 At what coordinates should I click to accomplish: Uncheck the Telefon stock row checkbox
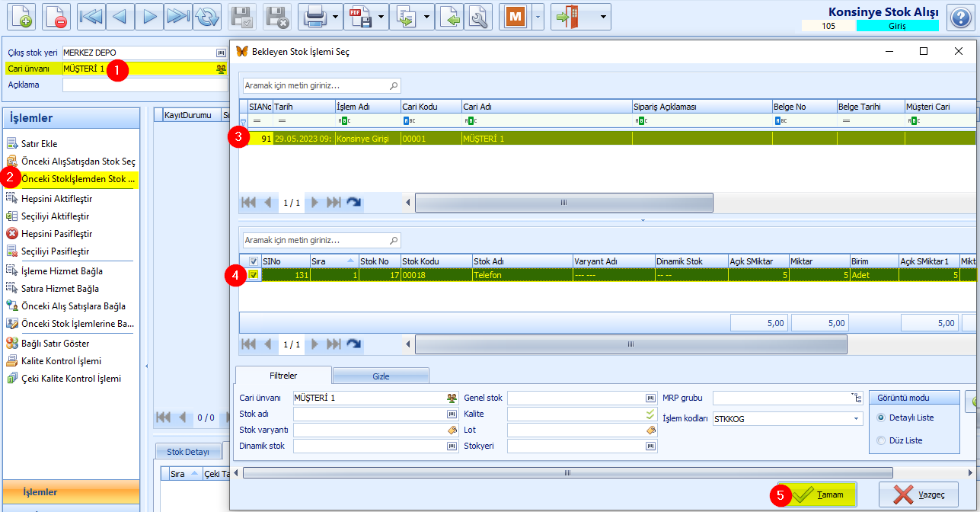click(x=254, y=275)
